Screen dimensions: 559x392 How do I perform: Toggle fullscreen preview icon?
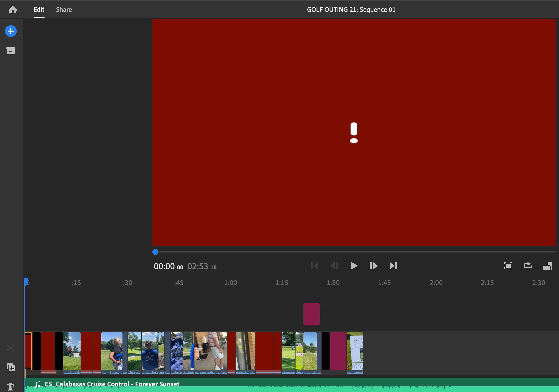coord(508,266)
